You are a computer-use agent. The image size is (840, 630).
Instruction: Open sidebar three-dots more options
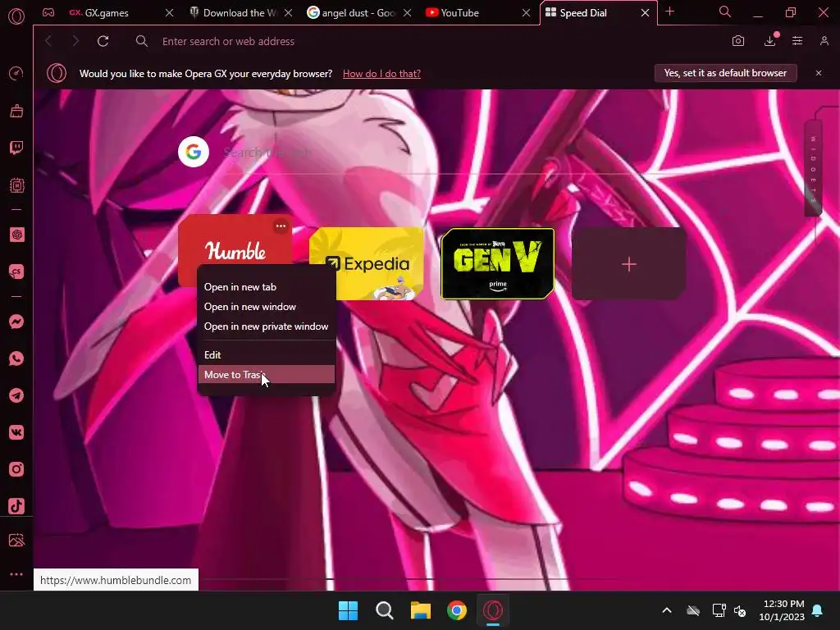point(16,574)
